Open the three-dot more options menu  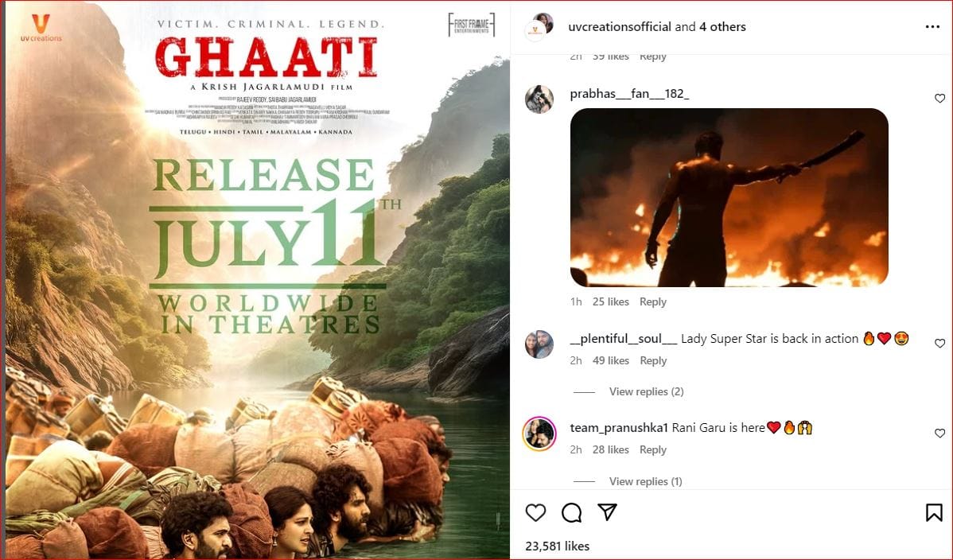pos(932,27)
